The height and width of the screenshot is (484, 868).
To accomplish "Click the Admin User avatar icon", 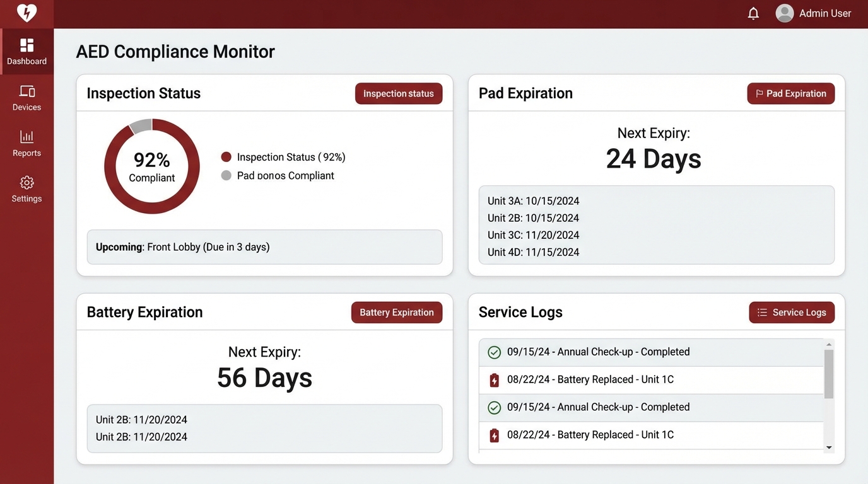I will coord(784,13).
